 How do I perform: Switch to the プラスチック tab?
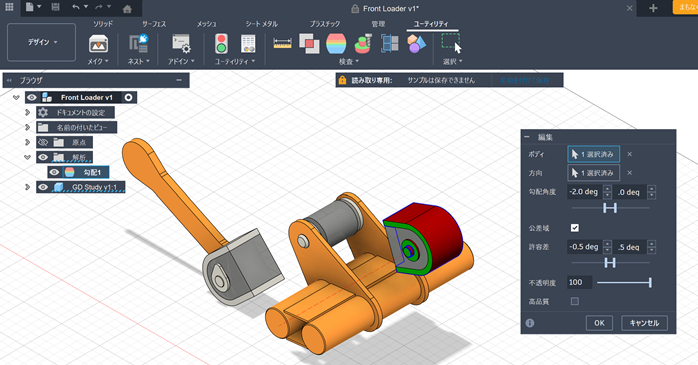click(325, 24)
